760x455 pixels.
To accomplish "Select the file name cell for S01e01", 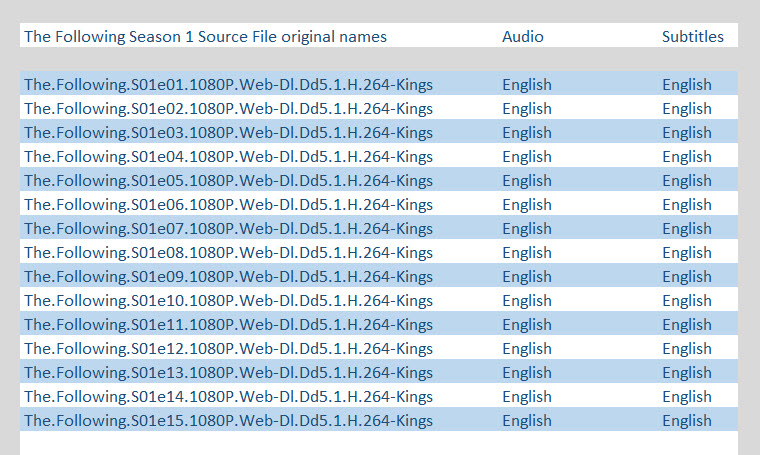I will [228, 85].
